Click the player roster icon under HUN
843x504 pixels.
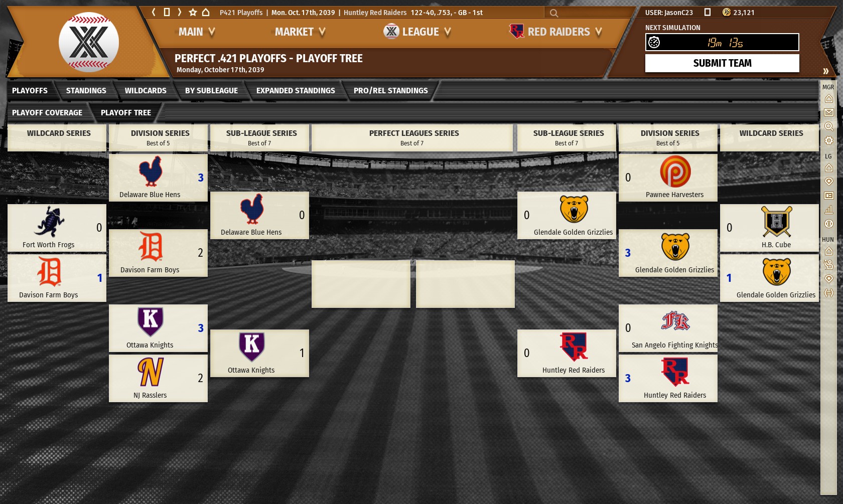[x=829, y=265]
